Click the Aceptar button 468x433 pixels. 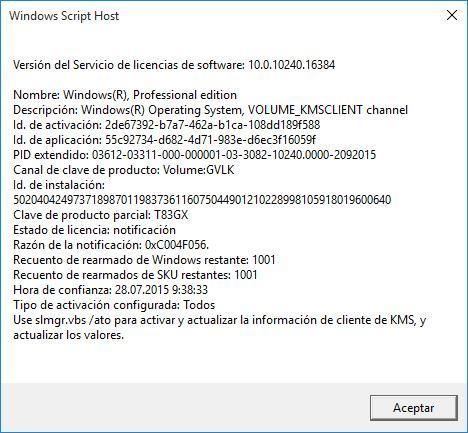pos(414,408)
